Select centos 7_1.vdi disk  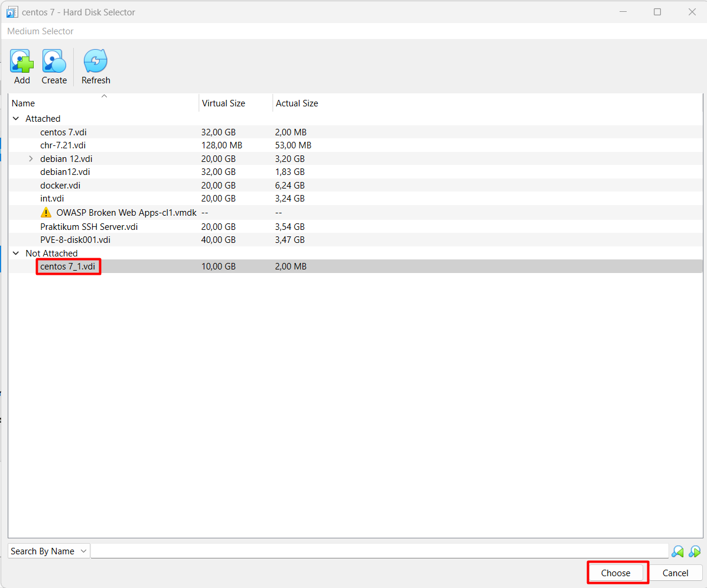[x=67, y=267]
